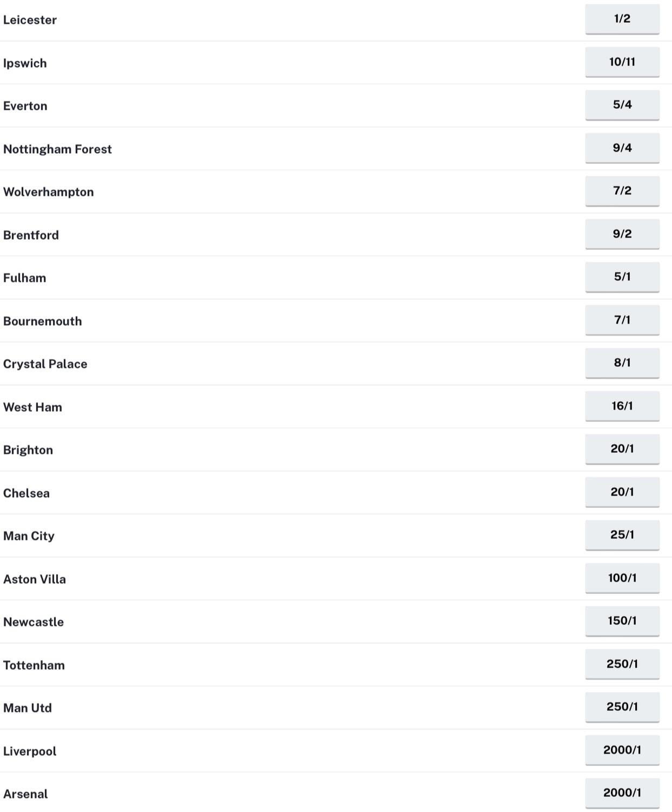Click Newcastle's 150/1 odds button
The width and height of the screenshot is (672, 812).
coord(622,620)
